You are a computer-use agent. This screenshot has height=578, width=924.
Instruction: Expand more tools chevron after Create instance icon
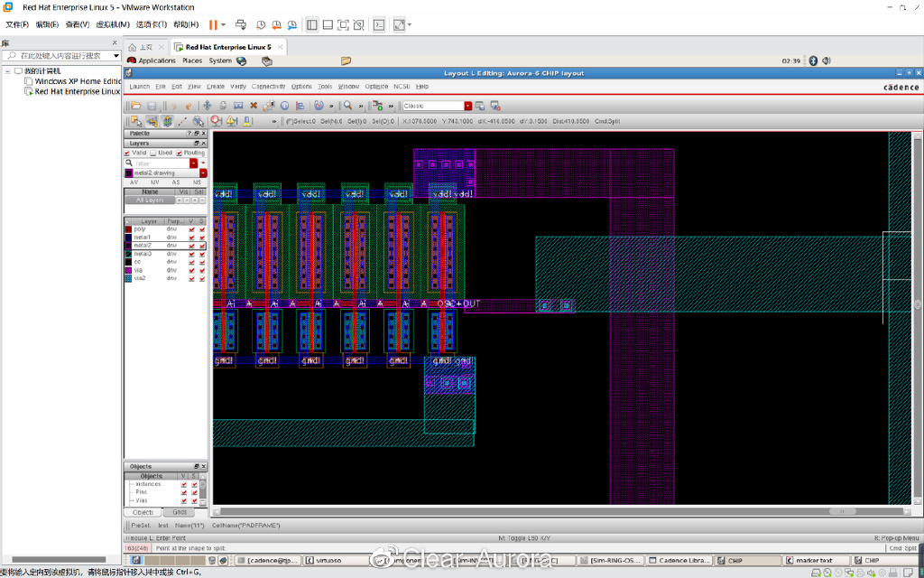click(x=391, y=107)
